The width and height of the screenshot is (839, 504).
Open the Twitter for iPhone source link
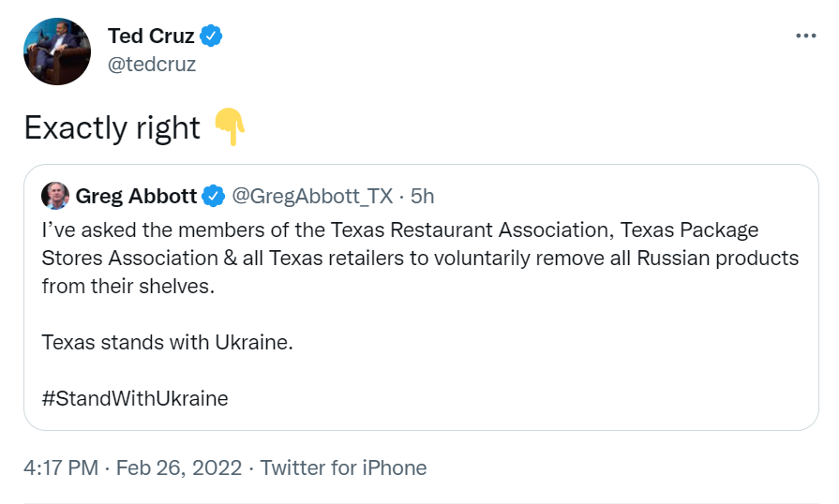click(x=343, y=467)
